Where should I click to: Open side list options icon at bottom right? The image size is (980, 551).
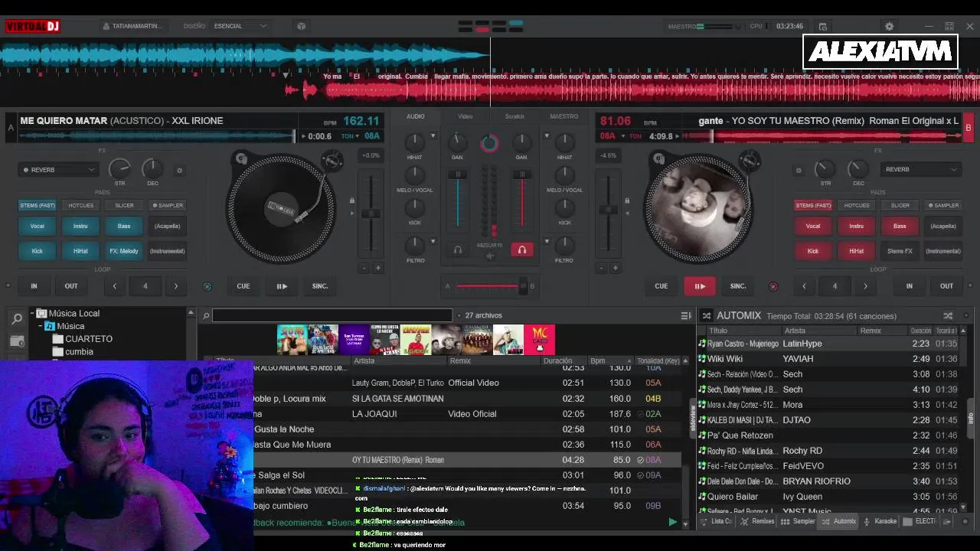click(x=947, y=521)
